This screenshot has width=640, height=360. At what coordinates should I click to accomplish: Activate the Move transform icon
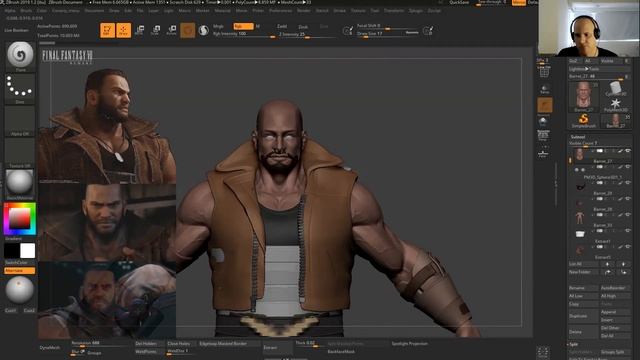click(x=139, y=30)
